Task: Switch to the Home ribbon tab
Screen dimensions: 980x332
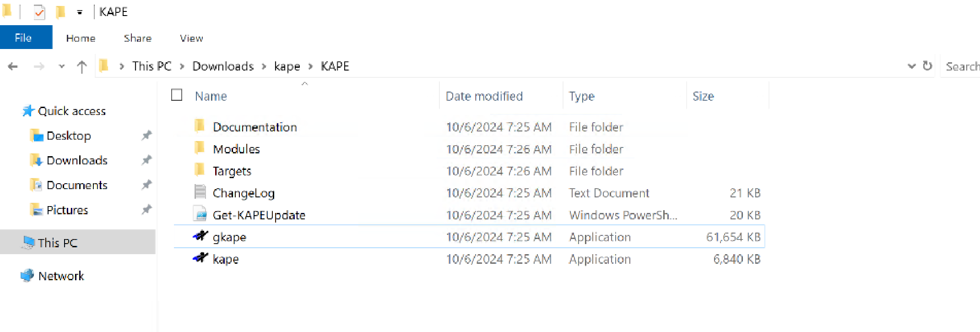Action: [x=81, y=38]
